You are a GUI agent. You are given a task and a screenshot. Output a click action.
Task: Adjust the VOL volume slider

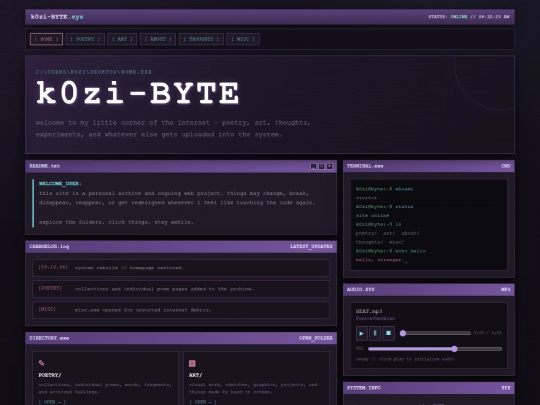(x=435, y=349)
